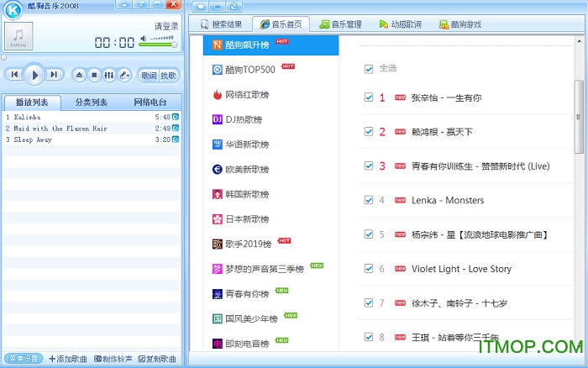Click the scrollbar up arrow
Viewport: 588px width, 368px height.
coord(579,41)
